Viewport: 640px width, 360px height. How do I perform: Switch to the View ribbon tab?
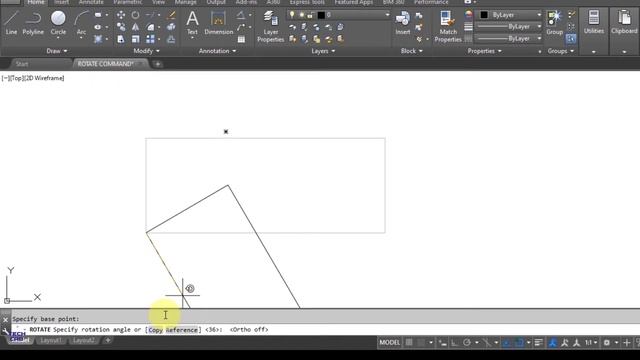[x=158, y=2]
